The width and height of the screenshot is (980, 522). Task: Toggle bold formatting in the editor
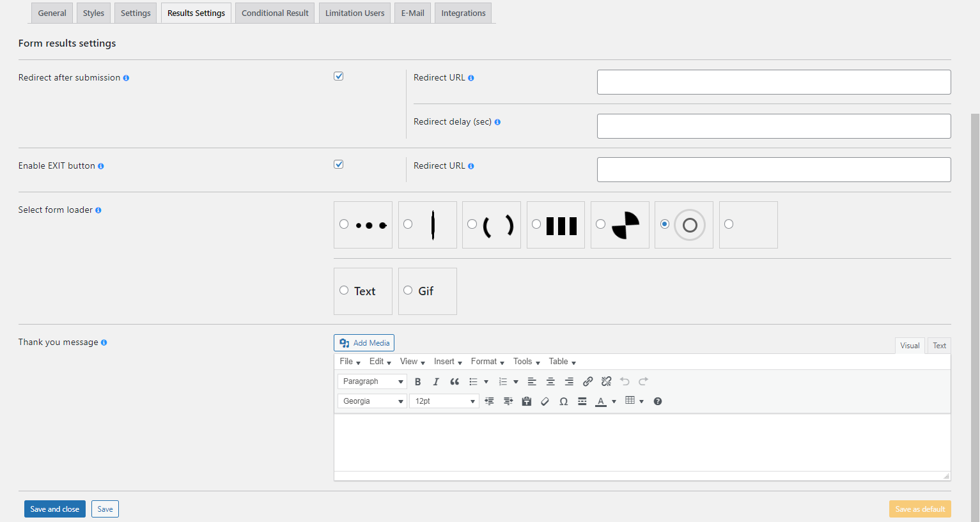tap(417, 381)
